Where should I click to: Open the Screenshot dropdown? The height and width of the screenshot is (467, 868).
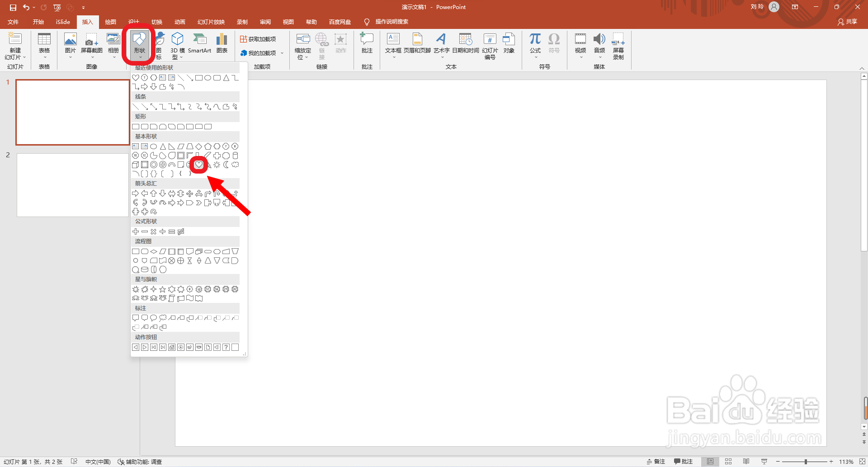click(x=92, y=57)
